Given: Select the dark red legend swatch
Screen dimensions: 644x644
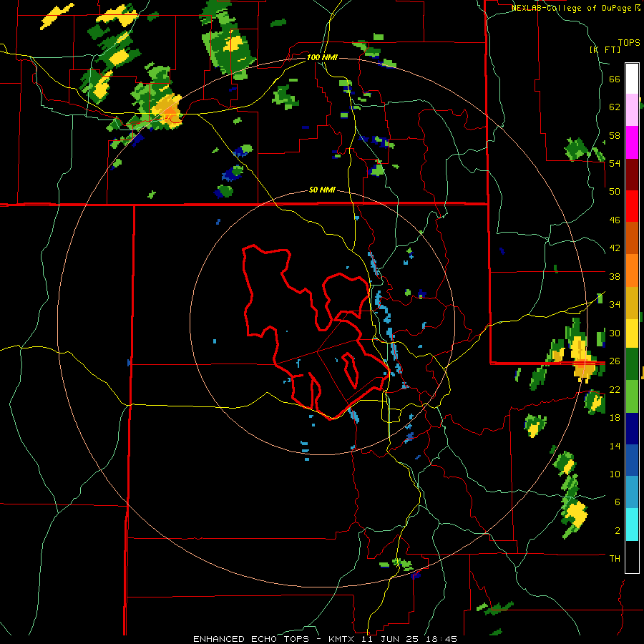Looking at the screenshot, I should click(632, 175).
